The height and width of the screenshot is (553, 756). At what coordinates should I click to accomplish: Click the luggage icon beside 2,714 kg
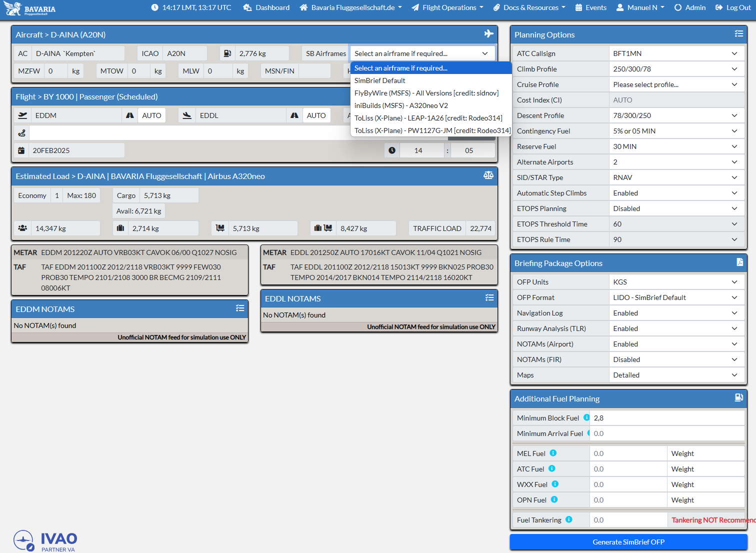(x=120, y=228)
